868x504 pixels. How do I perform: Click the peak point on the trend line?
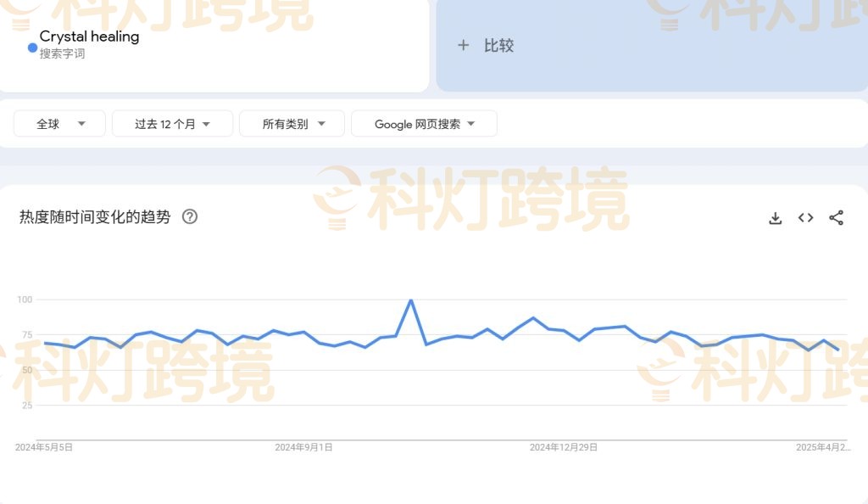(x=410, y=299)
